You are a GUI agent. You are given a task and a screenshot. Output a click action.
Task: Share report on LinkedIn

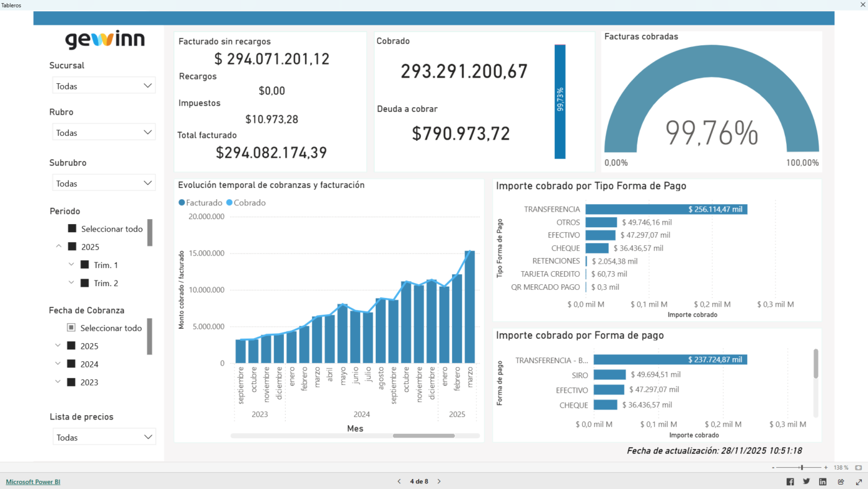point(823,482)
